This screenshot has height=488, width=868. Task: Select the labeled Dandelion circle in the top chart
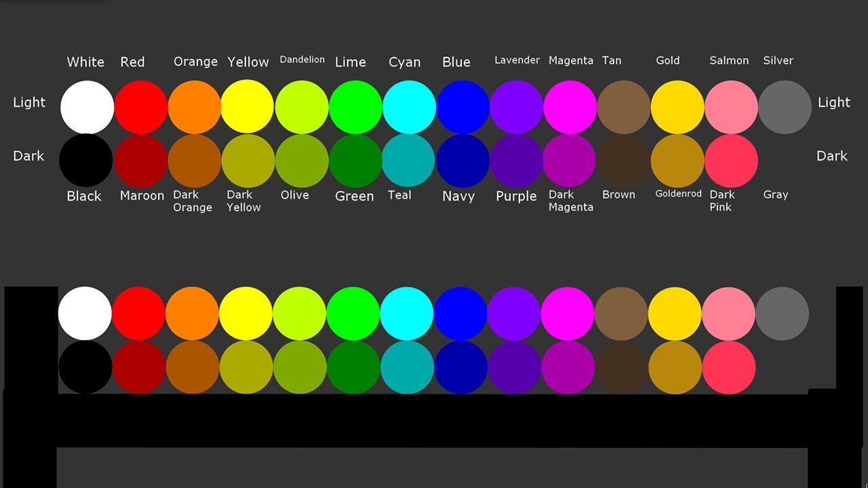click(301, 107)
